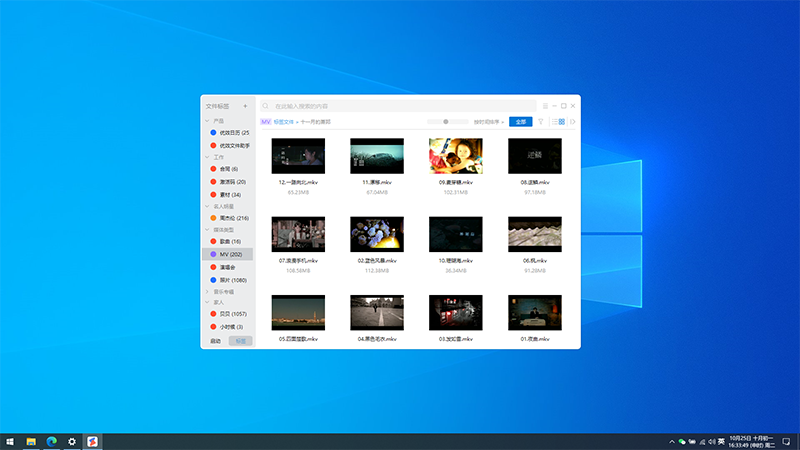800x450 pixels.
Task: Open Settings gear on taskbar
Action: pyautogui.click(x=72, y=442)
